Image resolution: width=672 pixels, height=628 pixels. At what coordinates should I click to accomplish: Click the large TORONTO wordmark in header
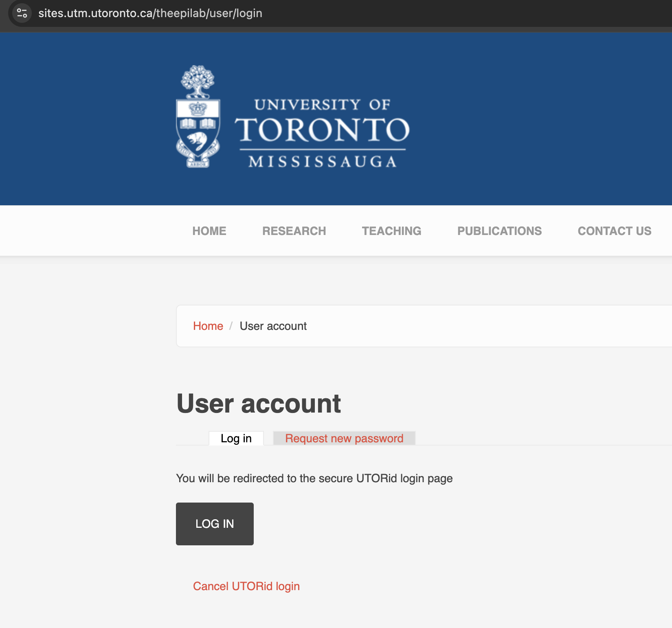point(322,130)
